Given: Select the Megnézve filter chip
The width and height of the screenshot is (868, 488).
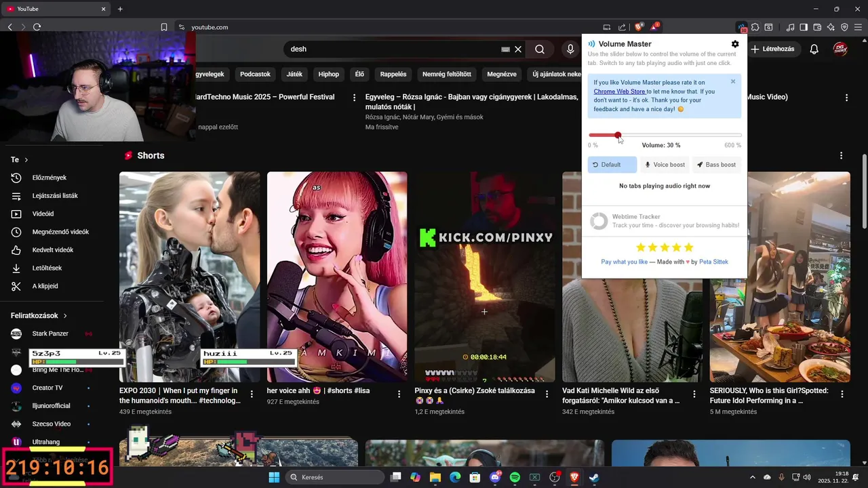Looking at the screenshot, I should coord(502,75).
